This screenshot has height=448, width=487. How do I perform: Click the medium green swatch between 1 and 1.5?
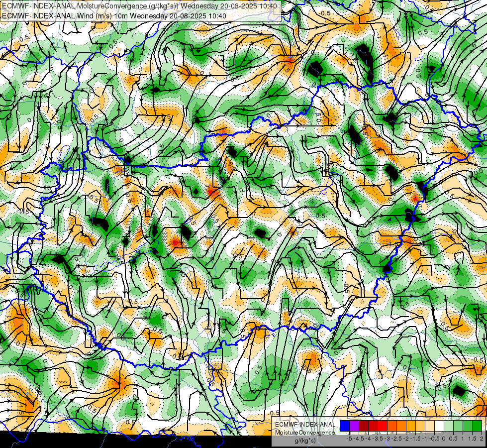click(468, 426)
